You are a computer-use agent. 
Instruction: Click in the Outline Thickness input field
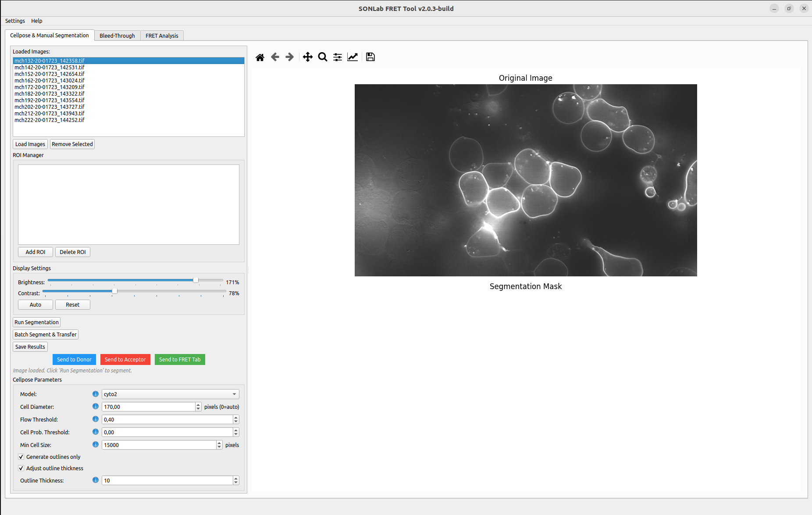167,480
